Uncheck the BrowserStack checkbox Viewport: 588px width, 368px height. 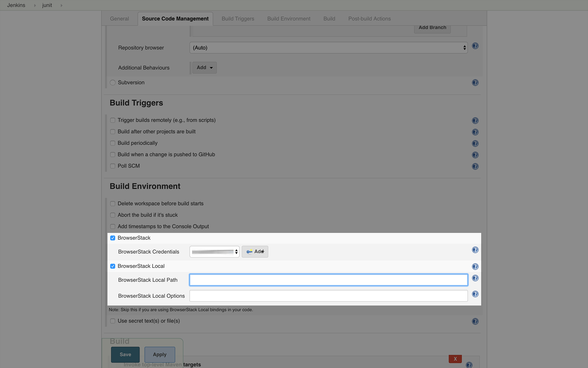(x=113, y=238)
